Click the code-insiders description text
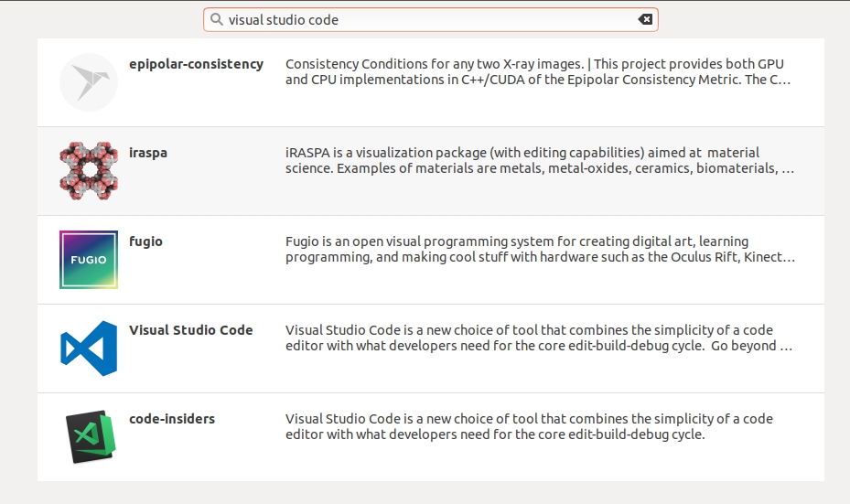Image resolution: width=850 pixels, height=504 pixels. [x=529, y=427]
